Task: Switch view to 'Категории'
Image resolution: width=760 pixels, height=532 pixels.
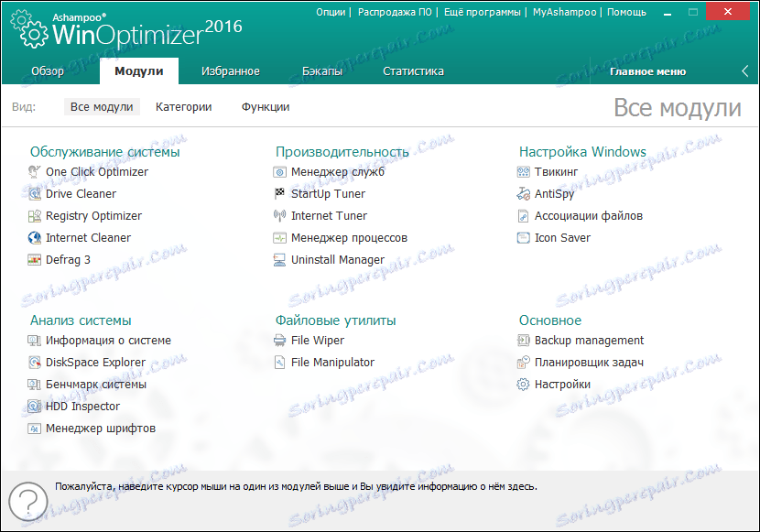Action: click(183, 106)
